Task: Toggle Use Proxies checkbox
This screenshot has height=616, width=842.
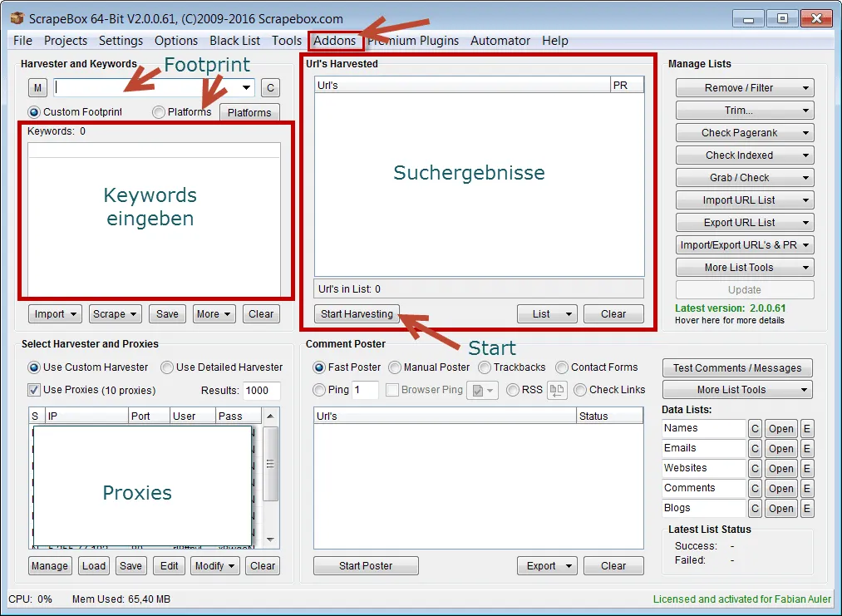Action: pos(34,390)
